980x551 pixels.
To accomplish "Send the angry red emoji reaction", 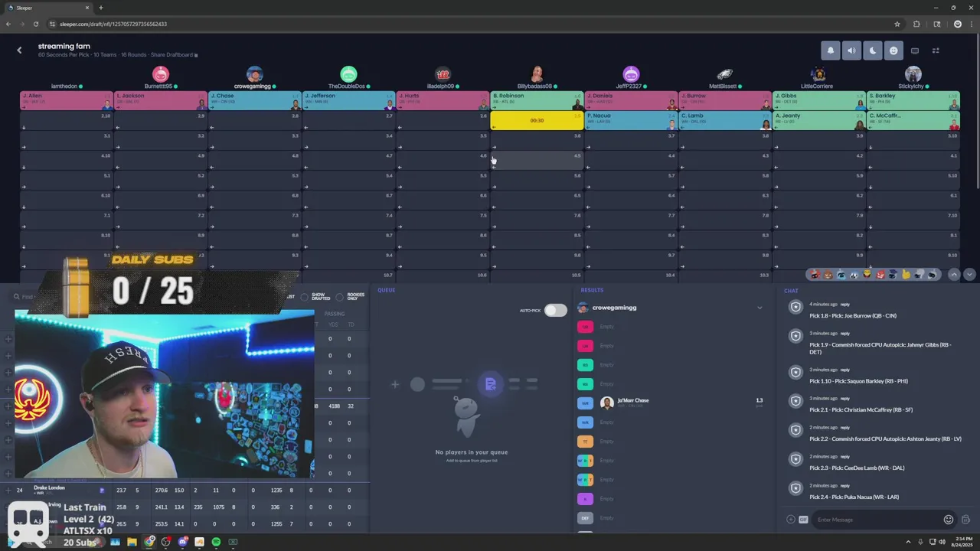I will (880, 275).
